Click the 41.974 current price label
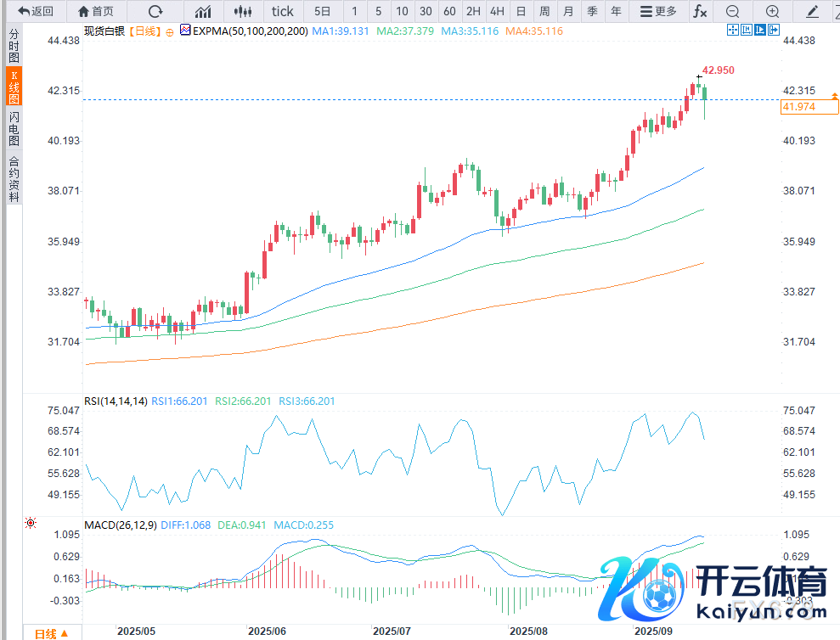The width and height of the screenshot is (840, 640). (x=799, y=106)
